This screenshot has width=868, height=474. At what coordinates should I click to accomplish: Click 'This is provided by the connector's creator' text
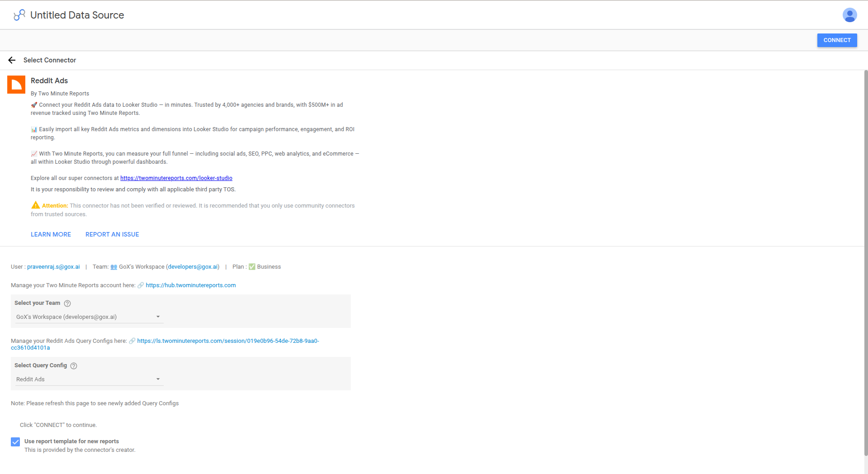(80, 450)
